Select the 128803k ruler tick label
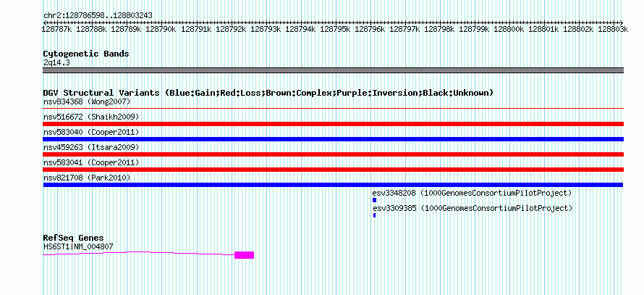Viewport: 644px width, 295px height. pyautogui.click(x=613, y=29)
